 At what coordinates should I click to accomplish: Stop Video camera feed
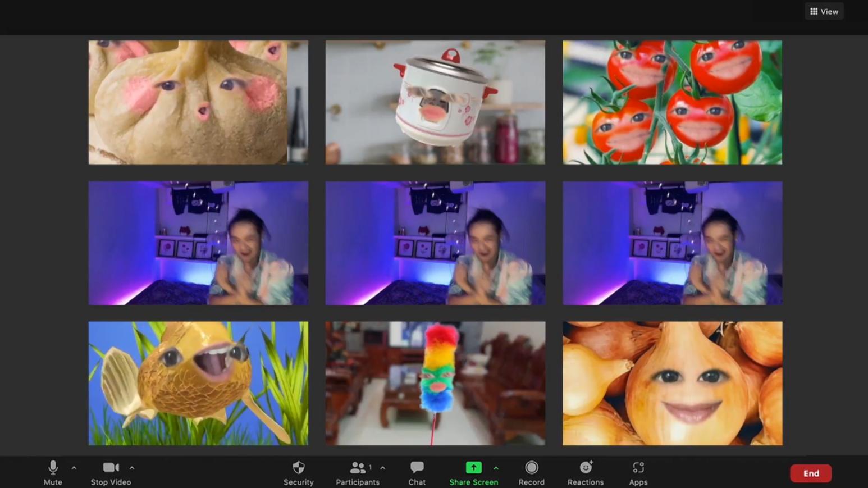(x=111, y=473)
